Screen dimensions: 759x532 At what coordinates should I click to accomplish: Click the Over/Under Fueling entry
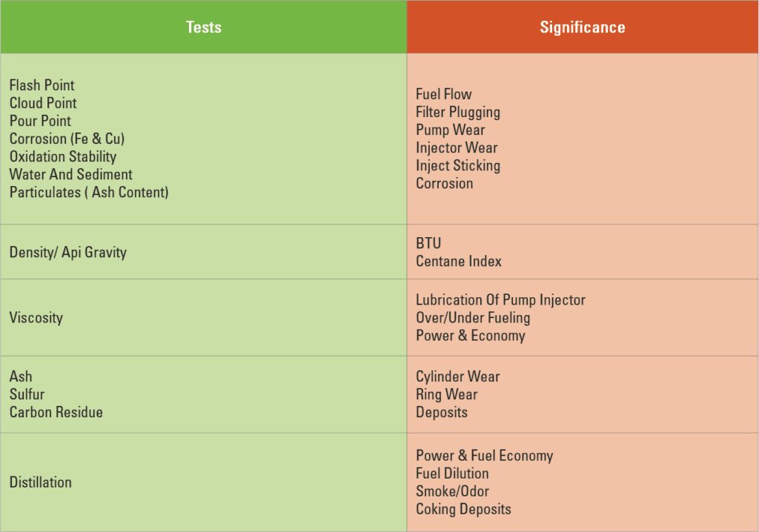click(x=474, y=318)
